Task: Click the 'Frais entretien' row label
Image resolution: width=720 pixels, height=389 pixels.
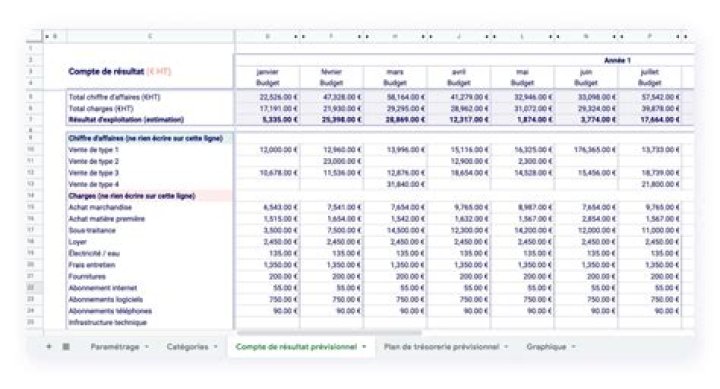Action: coord(92,265)
